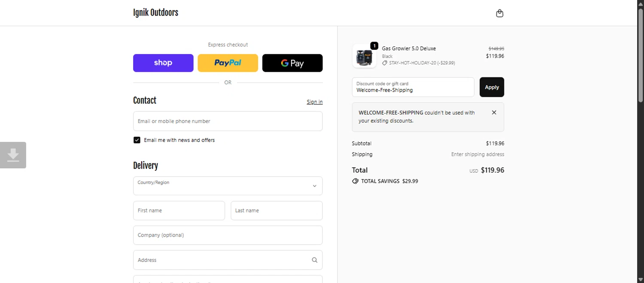Screen dimensions: 644x283
Task: Choose PayPal express checkout
Action: (228, 63)
